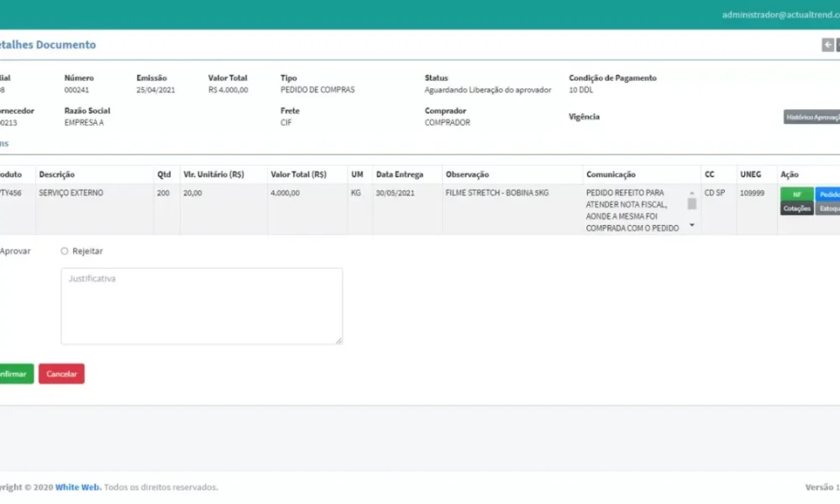Select the Rejeitar radio option

tap(65, 251)
